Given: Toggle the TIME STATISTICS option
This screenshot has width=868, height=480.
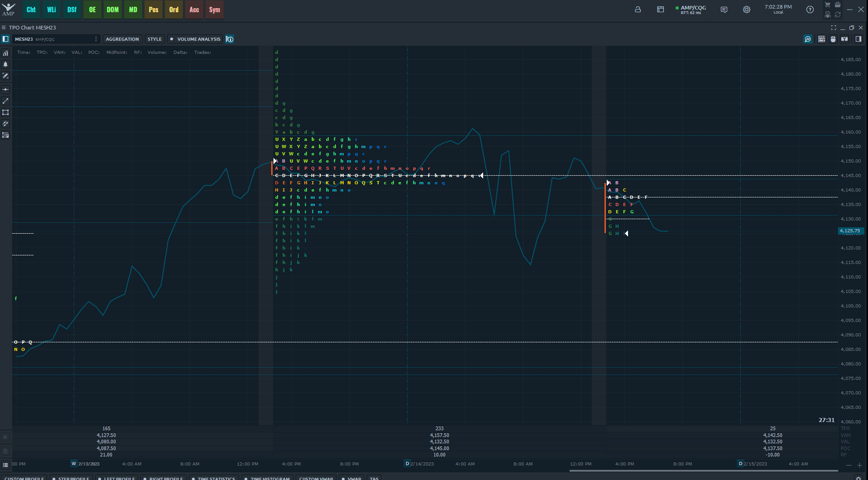Looking at the screenshot, I should click(x=213, y=478).
